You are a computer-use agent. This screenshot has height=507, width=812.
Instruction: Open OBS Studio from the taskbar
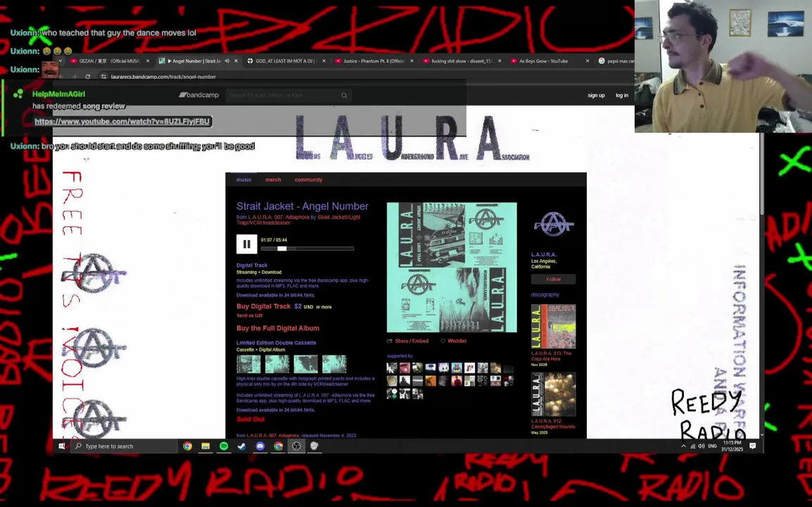296,446
